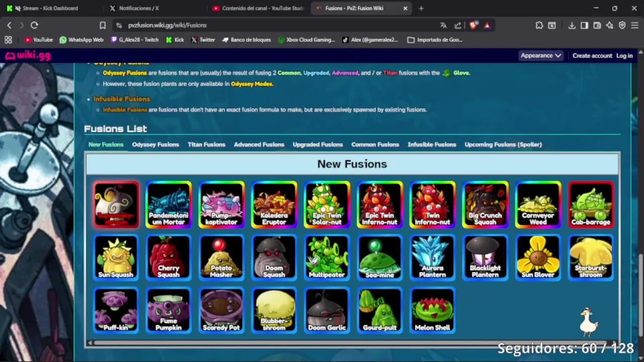644x362 pixels.
Task: Open the browser extensions puzzle icon
Action: tap(539, 25)
